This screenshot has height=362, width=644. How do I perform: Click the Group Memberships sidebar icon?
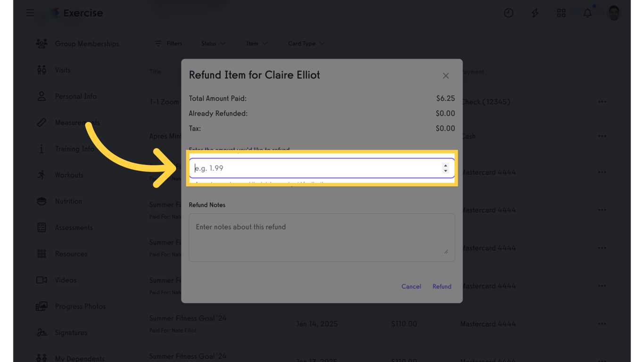[41, 43]
